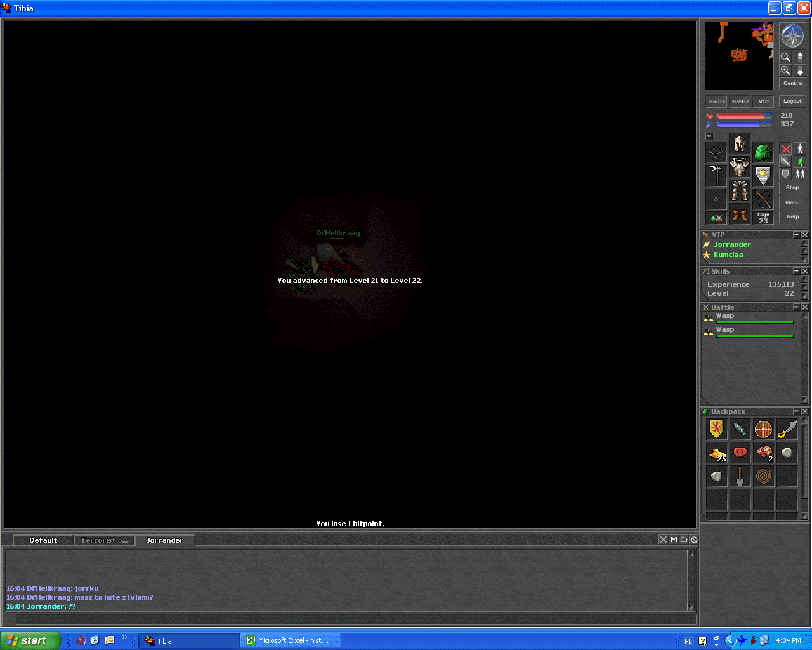
Task: Select the fishing rod in ammo slot
Action: (x=763, y=199)
